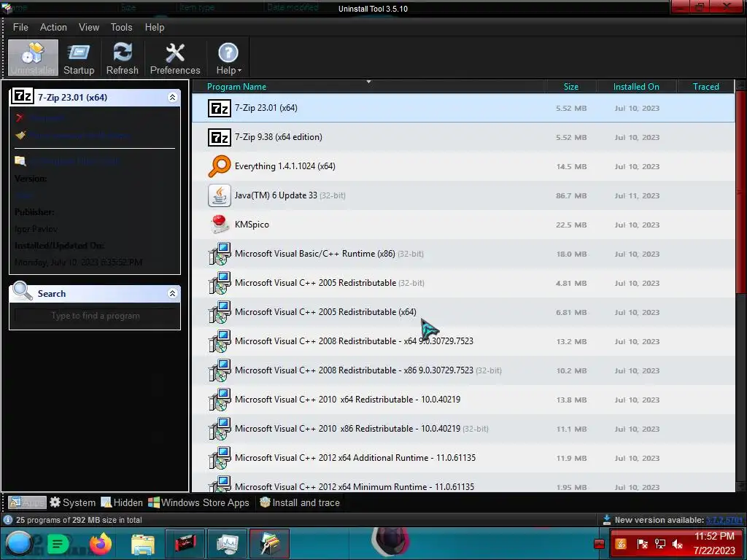Open the clock showing 11:52 PM
This screenshot has height=560, width=747.
713,543
